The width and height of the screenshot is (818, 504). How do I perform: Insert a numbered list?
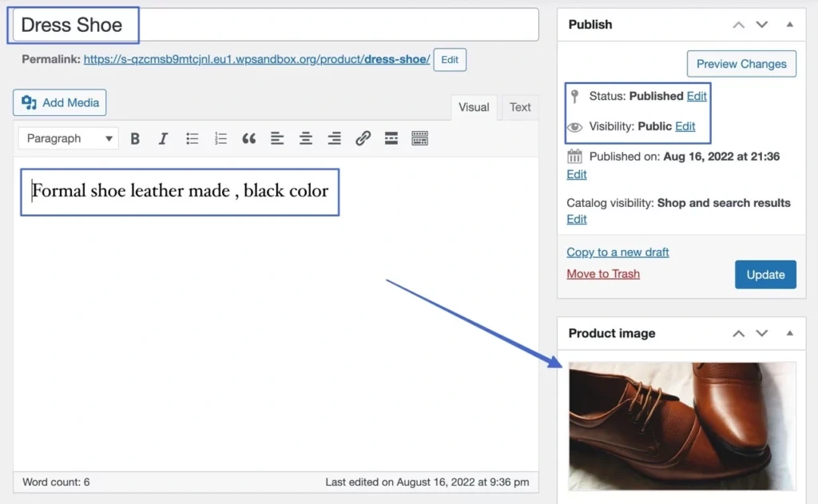220,139
